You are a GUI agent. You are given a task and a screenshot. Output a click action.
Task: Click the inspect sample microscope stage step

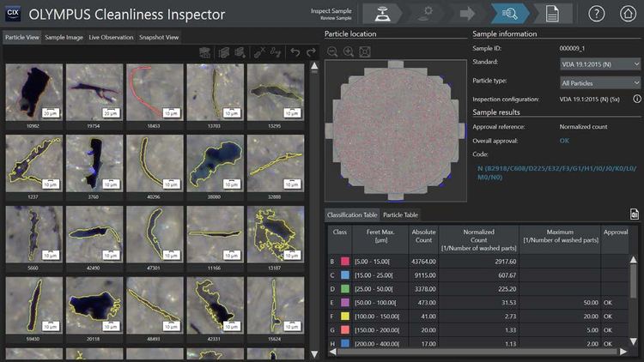380,14
